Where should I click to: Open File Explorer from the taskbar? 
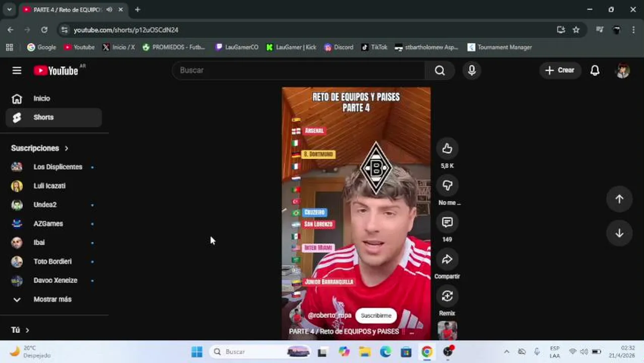pyautogui.click(x=365, y=351)
